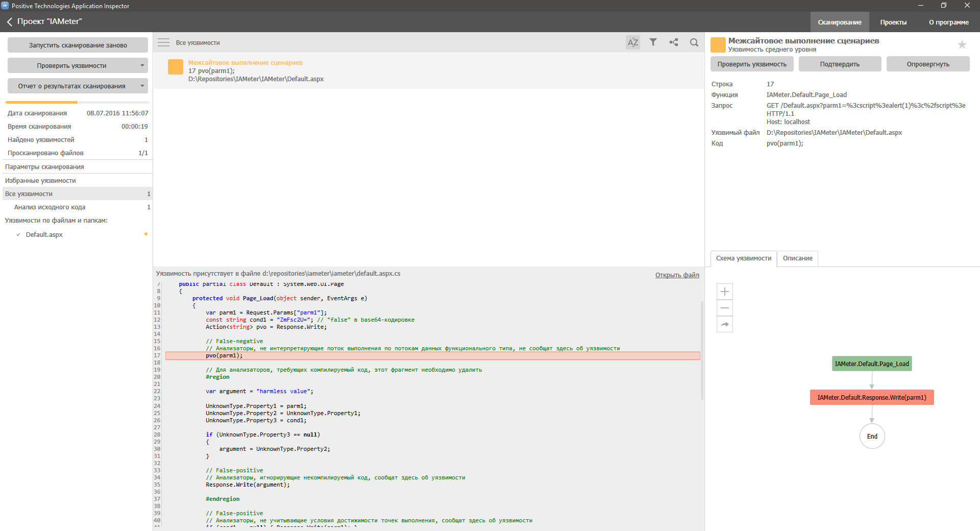Switch to the Описание tab
The width and height of the screenshot is (980, 531).
(x=798, y=258)
